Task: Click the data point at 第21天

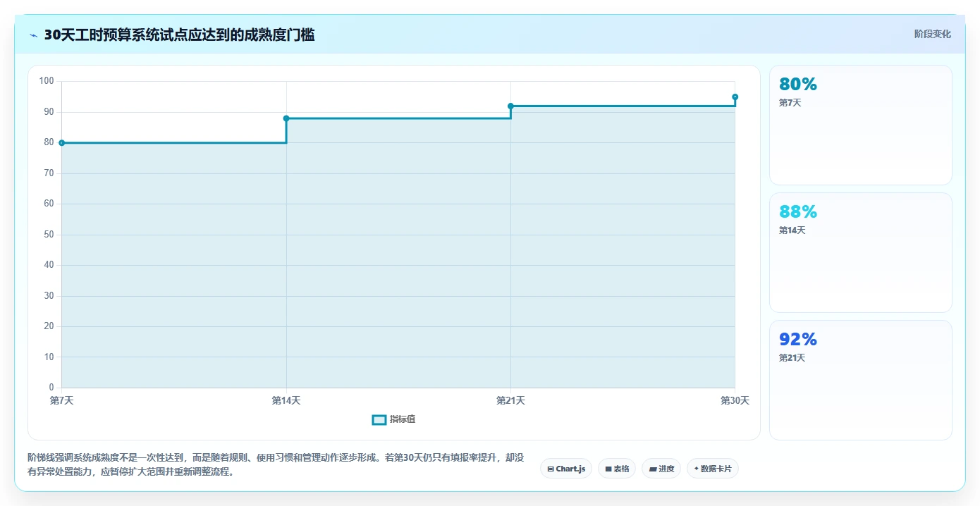Action: click(510, 106)
